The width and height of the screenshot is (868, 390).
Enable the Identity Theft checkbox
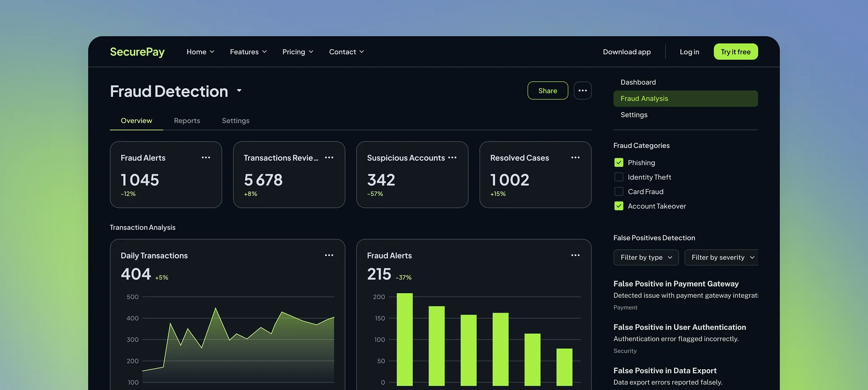(x=619, y=177)
